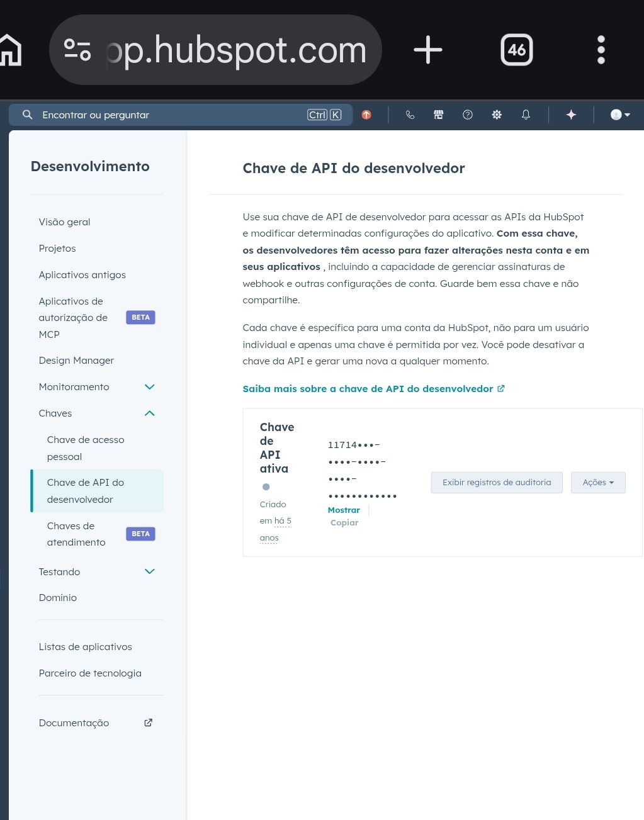The image size is (644, 820).
Task: Select Chave de acesso pessoal
Action: click(x=86, y=448)
